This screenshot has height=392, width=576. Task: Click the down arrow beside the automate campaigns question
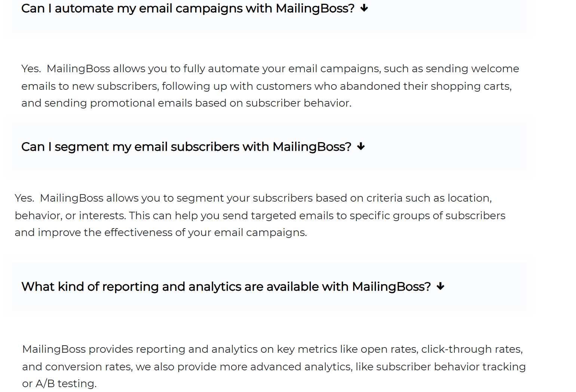[x=364, y=8]
